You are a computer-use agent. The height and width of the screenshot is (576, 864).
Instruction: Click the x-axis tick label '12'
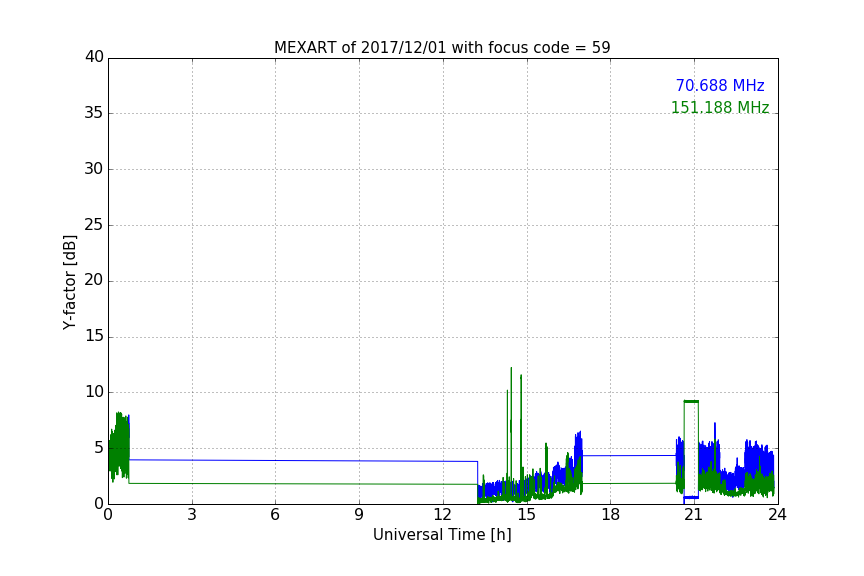click(442, 515)
